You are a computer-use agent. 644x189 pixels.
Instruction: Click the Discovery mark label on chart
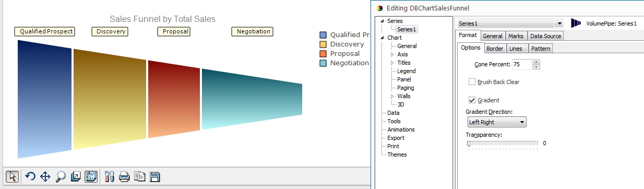point(110,31)
